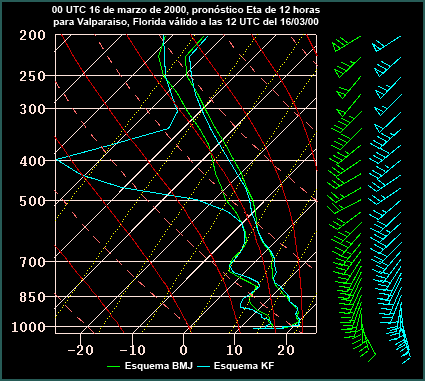Click the -10 temperature axis label
425x381 pixels.
132,350
